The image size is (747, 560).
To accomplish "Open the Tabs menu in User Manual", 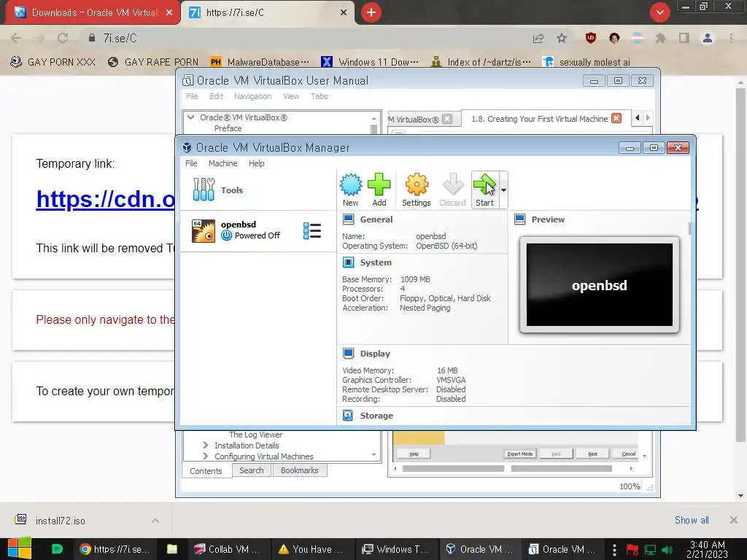I will tap(320, 96).
